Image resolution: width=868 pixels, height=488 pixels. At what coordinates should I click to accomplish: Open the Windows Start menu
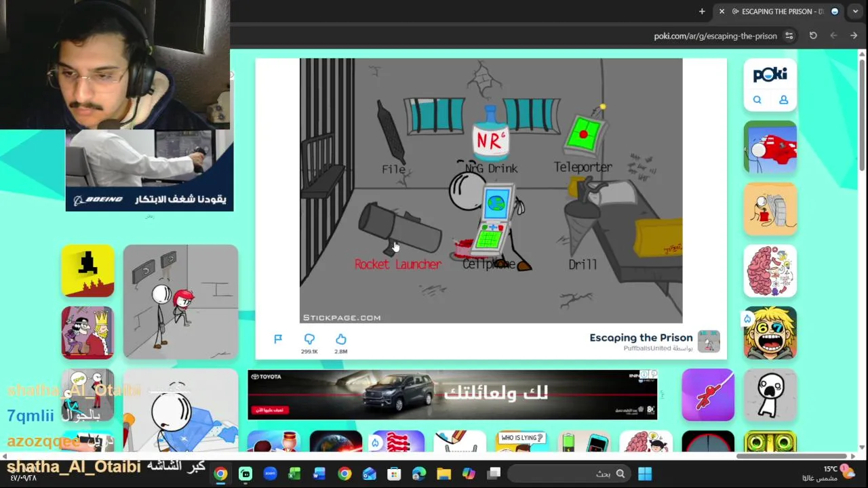(x=645, y=474)
